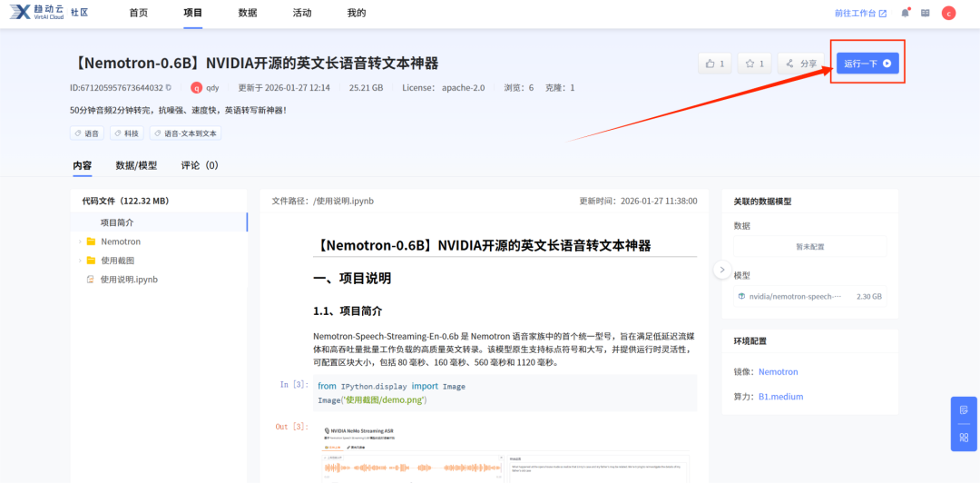980x483 pixels.
Task: Open the 使用说明.ipynb file
Action: coord(129,279)
